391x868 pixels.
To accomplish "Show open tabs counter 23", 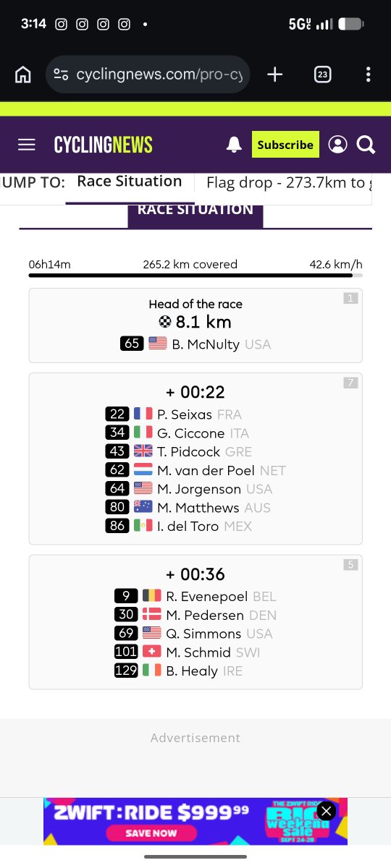I will coord(322,75).
